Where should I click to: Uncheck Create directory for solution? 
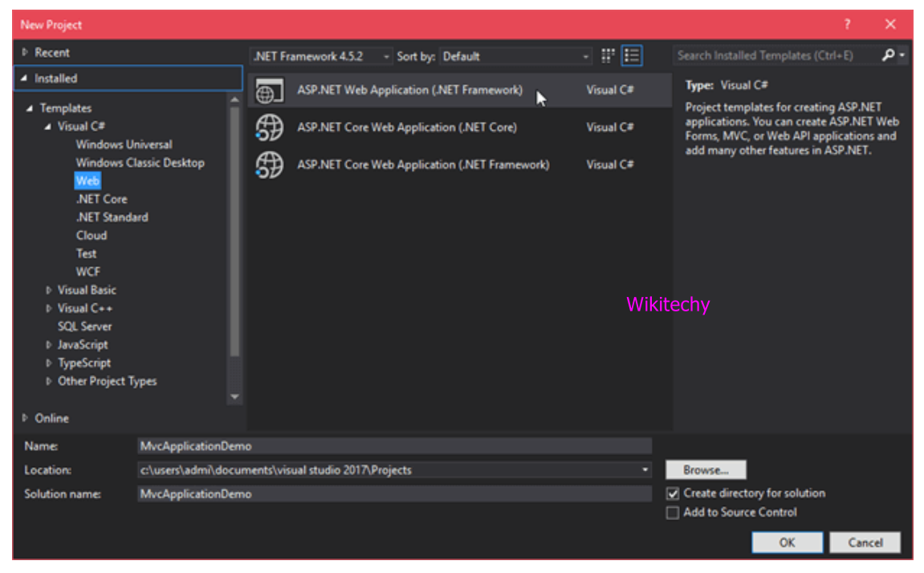pos(673,494)
